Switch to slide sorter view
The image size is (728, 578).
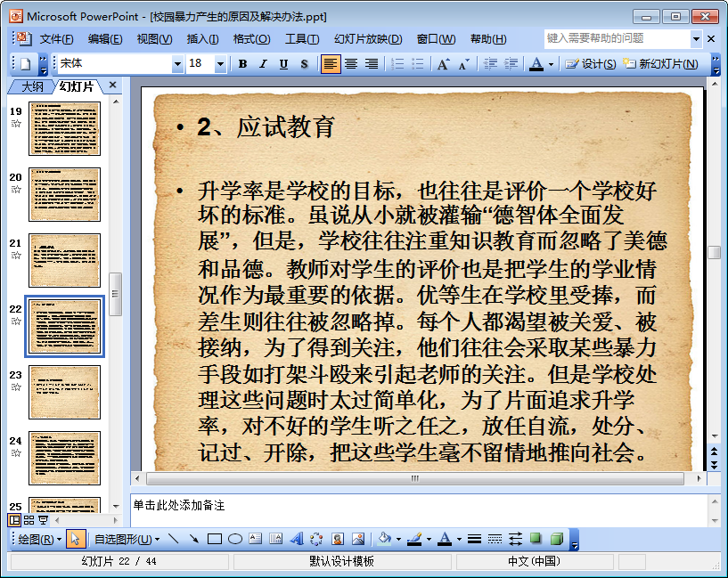(29, 520)
